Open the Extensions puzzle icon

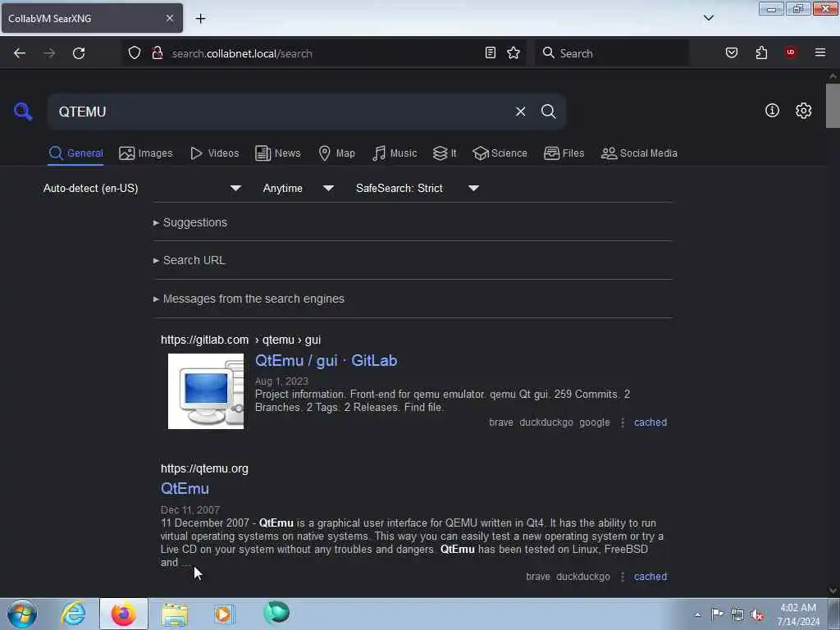[761, 52]
